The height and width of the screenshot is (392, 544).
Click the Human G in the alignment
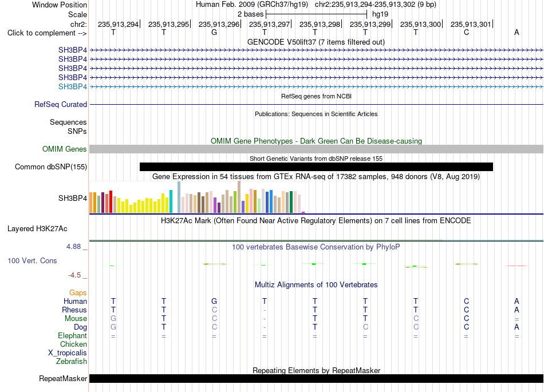pos(214,301)
